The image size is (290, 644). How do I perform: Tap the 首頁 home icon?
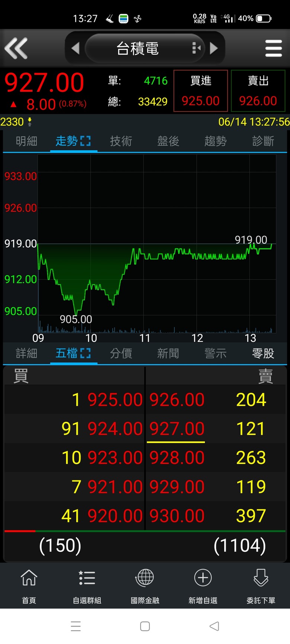(x=29, y=577)
